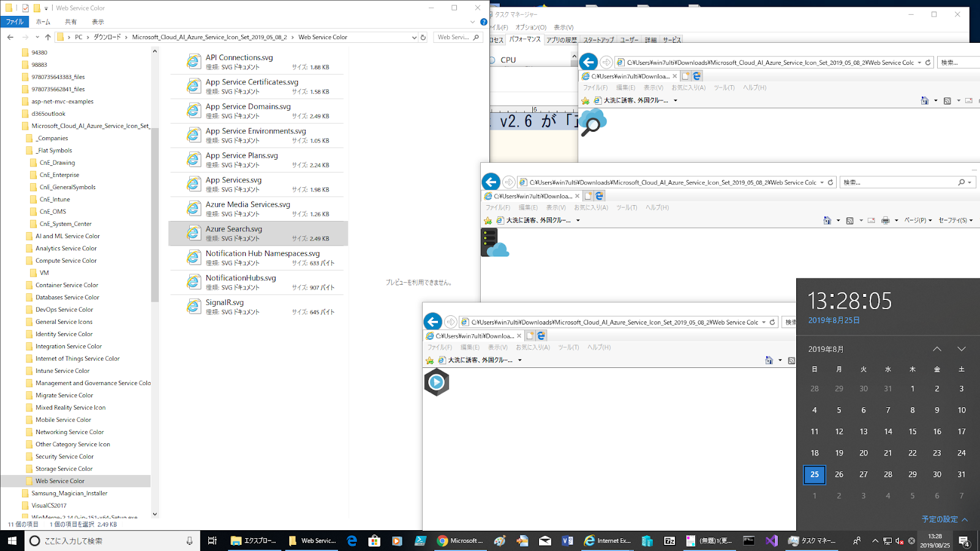The width and height of the screenshot is (980, 551).
Task: Open the セーフティ(S) dropdown in IE
Action: pyautogui.click(x=956, y=220)
